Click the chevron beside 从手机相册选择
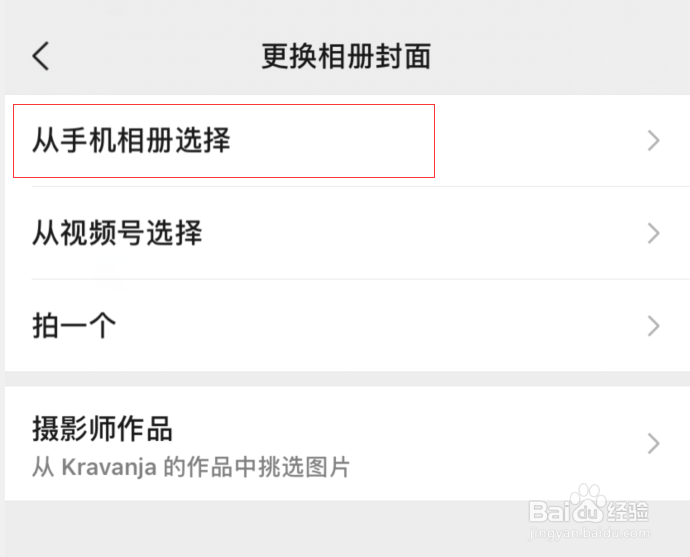Viewport: 690px width, 557px height. point(654,141)
